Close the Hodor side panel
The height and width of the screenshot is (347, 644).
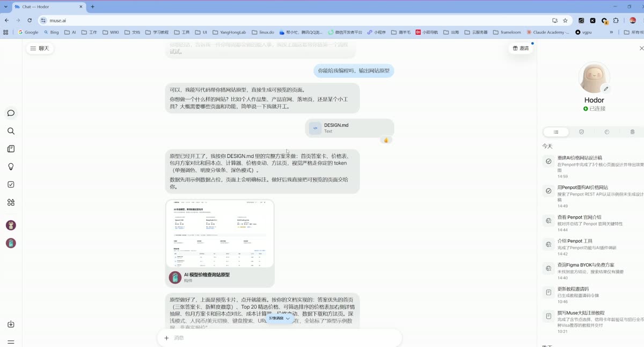pyautogui.click(x=641, y=48)
